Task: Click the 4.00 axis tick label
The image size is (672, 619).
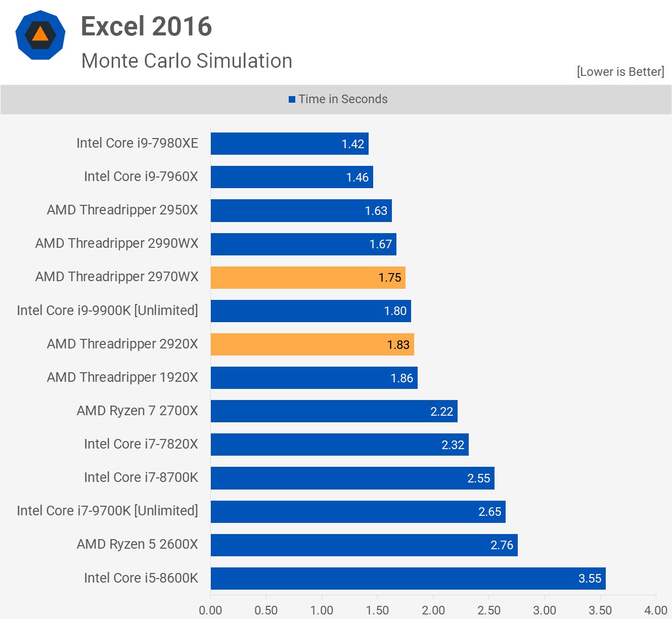Action: [656, 610]
